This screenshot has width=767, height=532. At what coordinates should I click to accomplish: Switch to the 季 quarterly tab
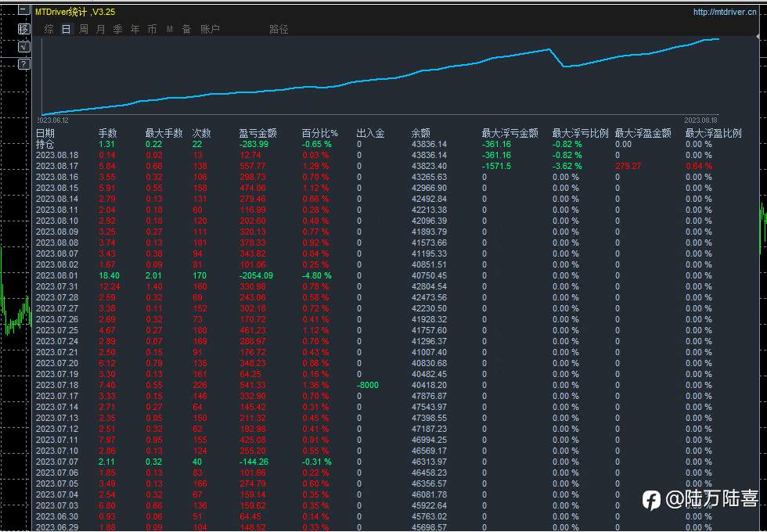118,30
